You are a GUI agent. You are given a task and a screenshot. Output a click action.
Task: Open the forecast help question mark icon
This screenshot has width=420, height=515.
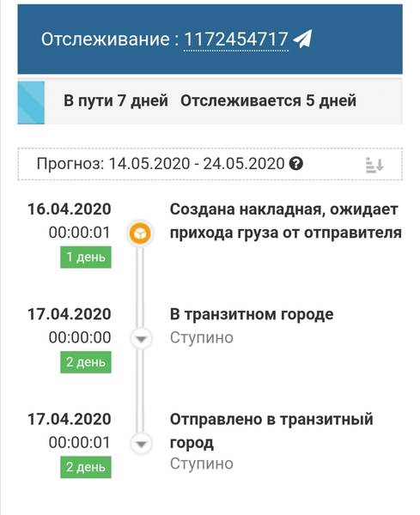[x=295, y=164]
